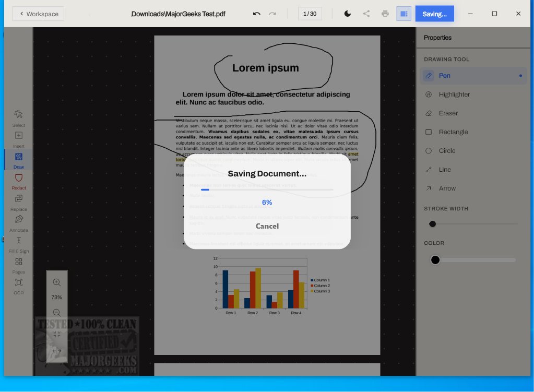Viewport: 534px width, 392px height.
Task: Click the 6% progress label
Action: click(x=267, y=203)
